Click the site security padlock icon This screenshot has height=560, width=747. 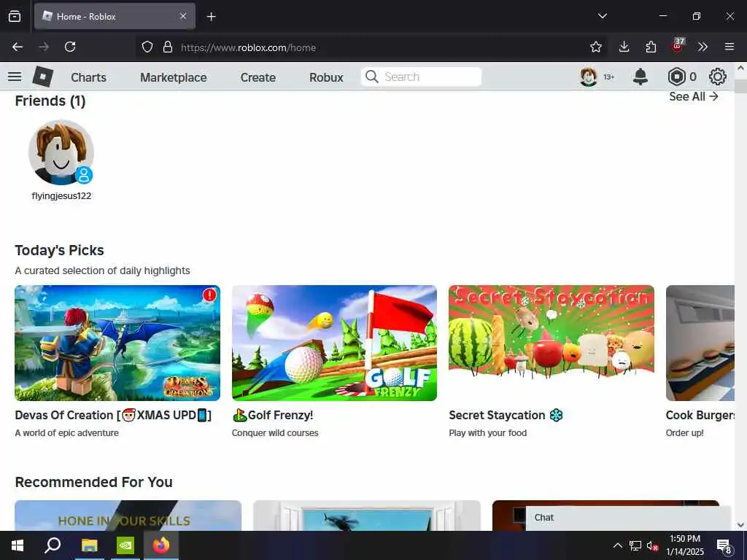click(x=168, y=47)
